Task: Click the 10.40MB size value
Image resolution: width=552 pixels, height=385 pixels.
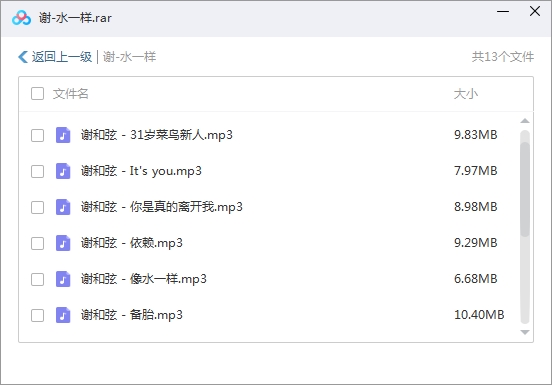Action: (x=479, y=315)
